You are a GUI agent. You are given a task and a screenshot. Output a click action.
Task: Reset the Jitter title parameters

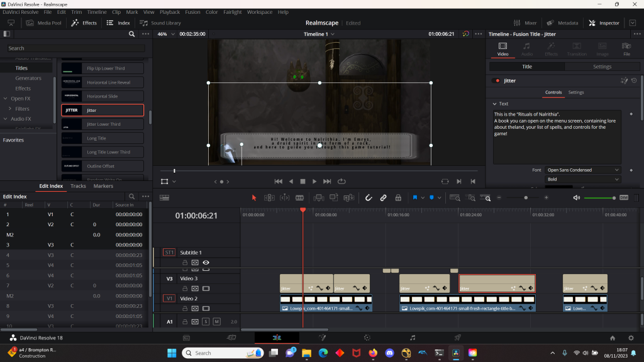coord(634,81)
